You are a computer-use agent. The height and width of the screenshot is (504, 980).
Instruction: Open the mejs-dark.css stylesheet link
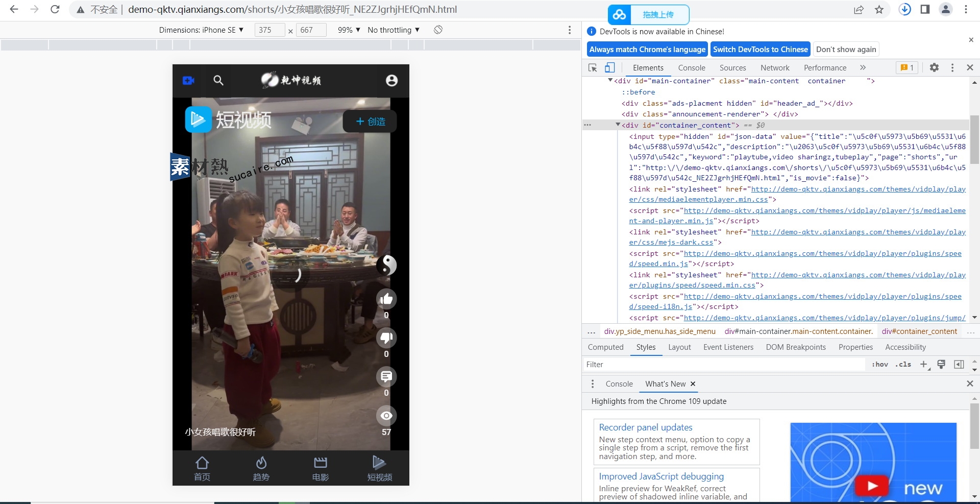pyautogui.click(x=797, y=237)
